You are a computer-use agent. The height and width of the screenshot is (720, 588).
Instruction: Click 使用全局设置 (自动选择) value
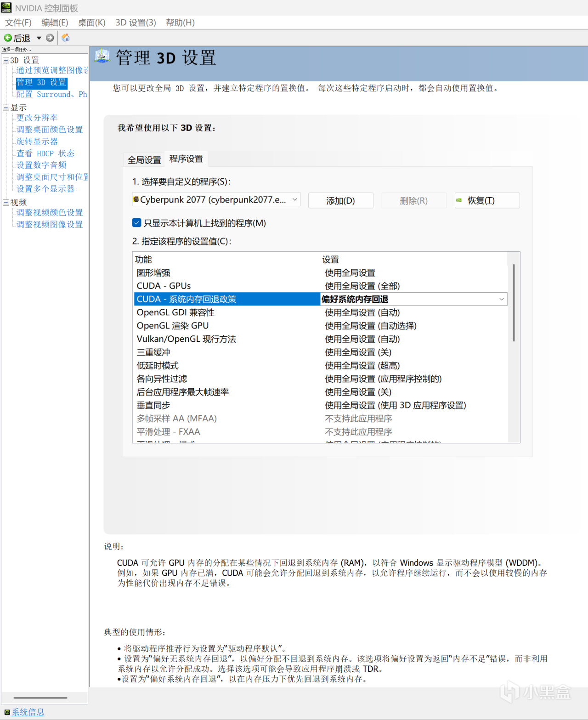point(371,326)
